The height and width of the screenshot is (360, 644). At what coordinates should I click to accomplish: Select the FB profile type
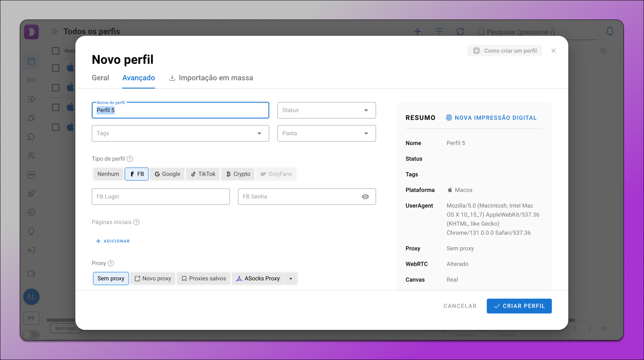click(137, 174)
